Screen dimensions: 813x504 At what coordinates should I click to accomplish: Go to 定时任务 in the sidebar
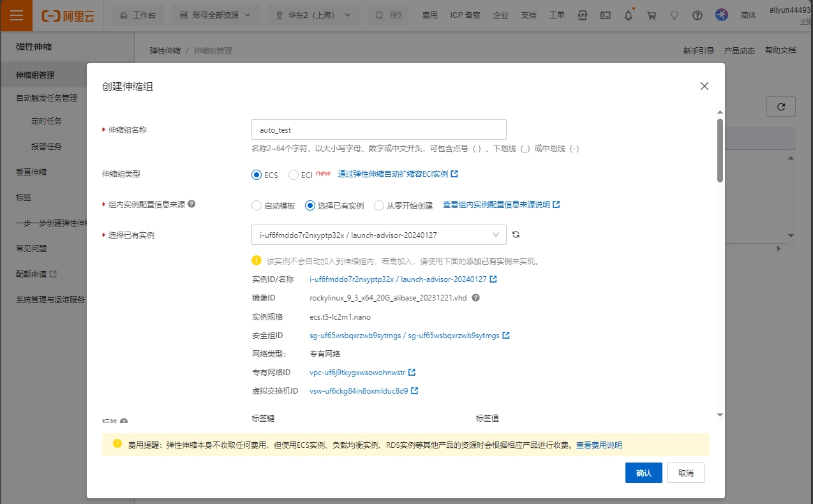tap(47, 121)
